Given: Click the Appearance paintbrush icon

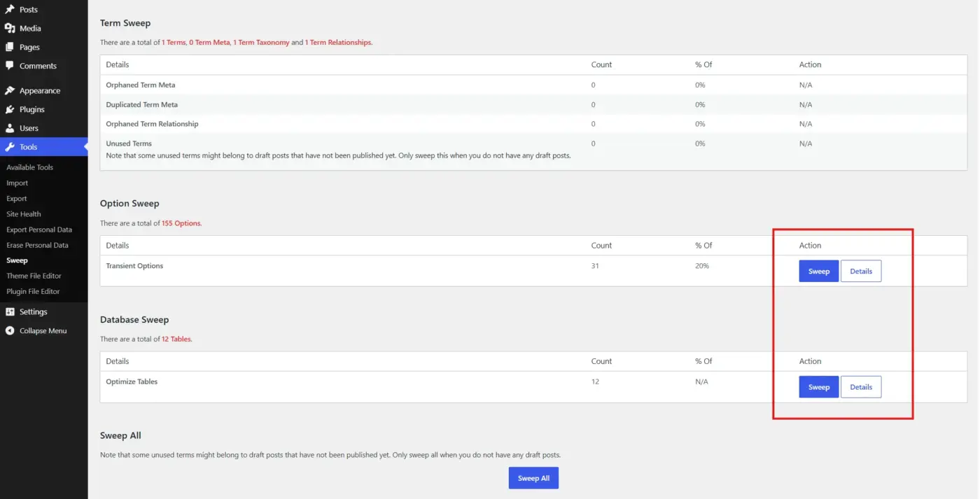Looking at the screenshot, I should [10, 91].
